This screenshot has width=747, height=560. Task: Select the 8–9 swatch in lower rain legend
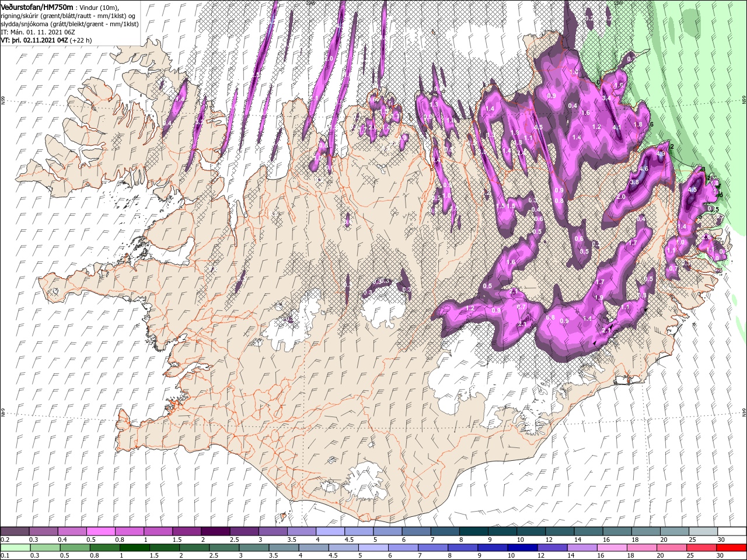[463, 548]
